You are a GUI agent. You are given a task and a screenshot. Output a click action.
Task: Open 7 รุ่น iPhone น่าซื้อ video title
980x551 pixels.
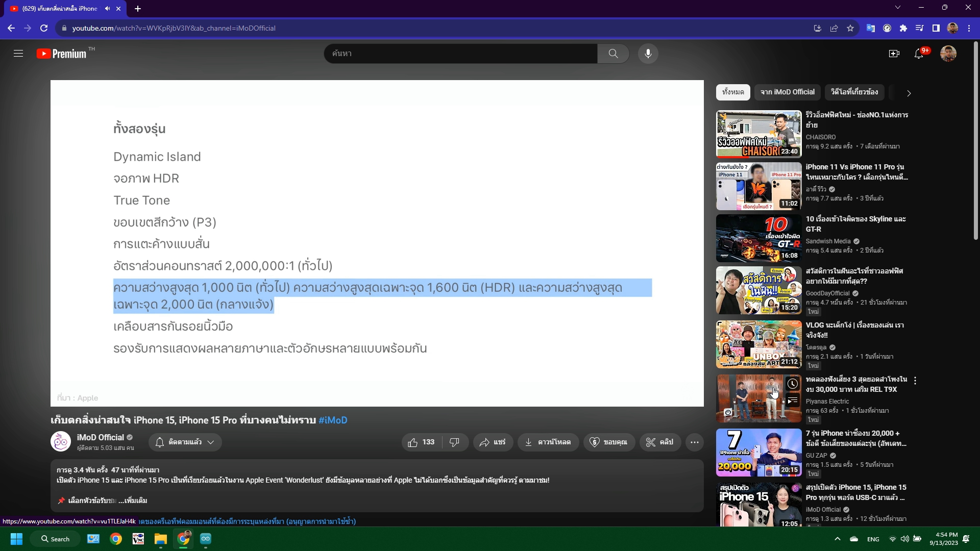coord(856,438)
